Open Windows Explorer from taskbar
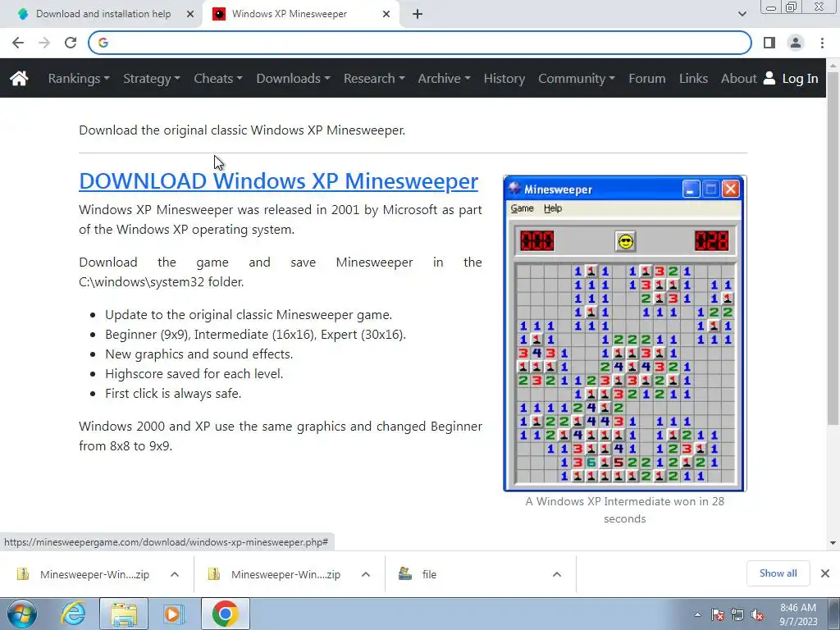840x630 pixels. tap(124, 614)
